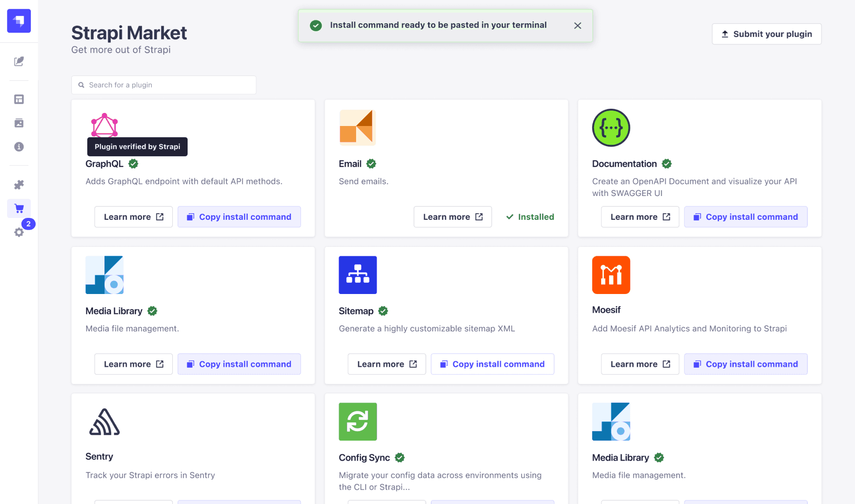
Task: Click the Strapi logo in the sidebar
Action: pyautogui.click(x=19, y=21)
